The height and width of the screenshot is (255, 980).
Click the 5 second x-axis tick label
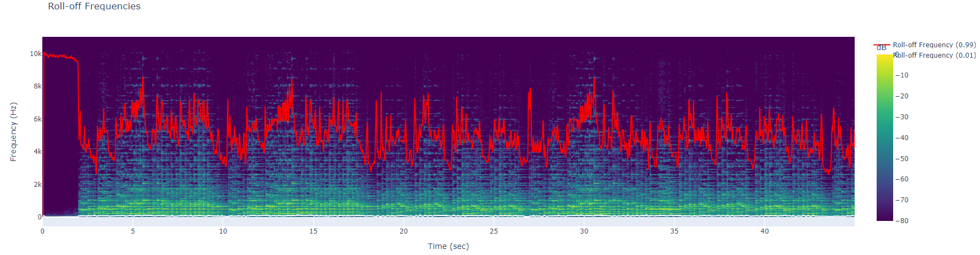click(133, 231)
